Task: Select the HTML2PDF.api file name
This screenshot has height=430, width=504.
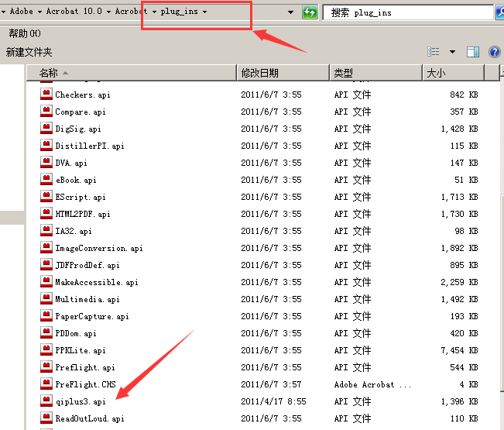Action: 83,214
